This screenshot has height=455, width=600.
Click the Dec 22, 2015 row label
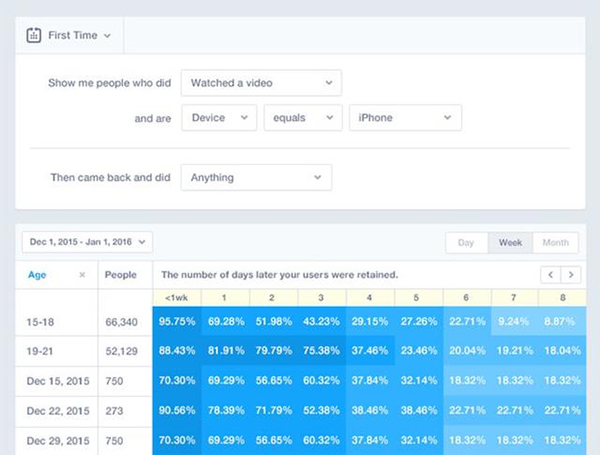[x=57, y=408]
